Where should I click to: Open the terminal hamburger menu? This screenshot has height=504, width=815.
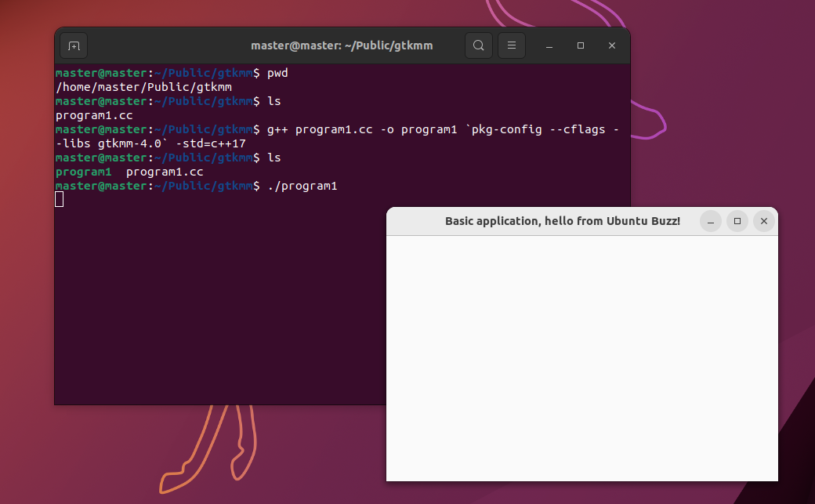[x=512, y=45]
